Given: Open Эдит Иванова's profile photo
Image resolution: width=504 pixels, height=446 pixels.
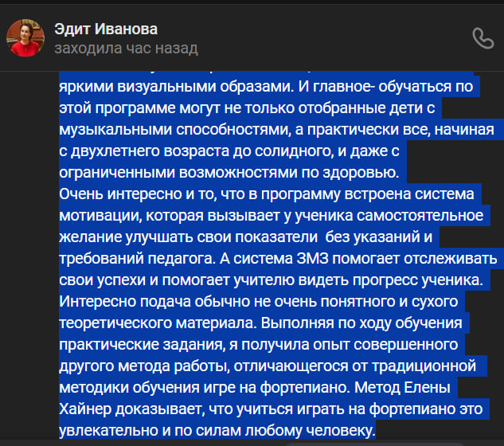Looking at the screenshot, I should pyautogui.click(x=25, y=37).
